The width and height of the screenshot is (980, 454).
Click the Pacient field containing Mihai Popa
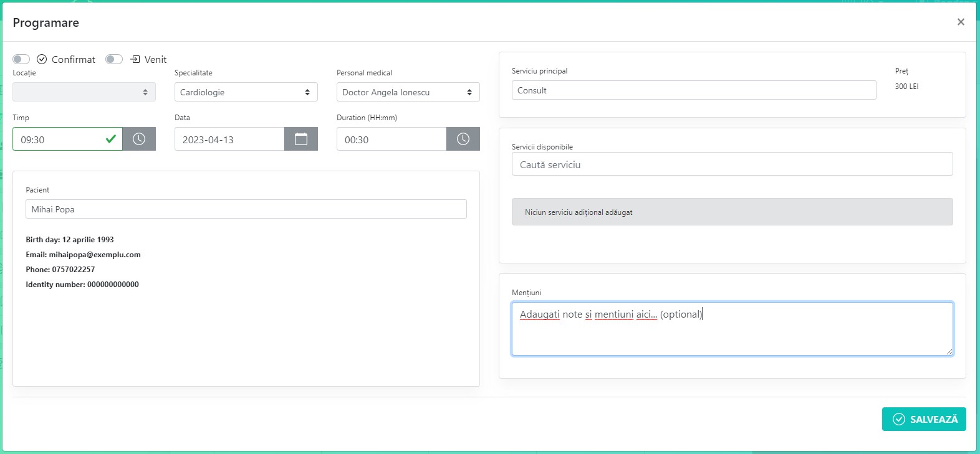coord(246,209)
